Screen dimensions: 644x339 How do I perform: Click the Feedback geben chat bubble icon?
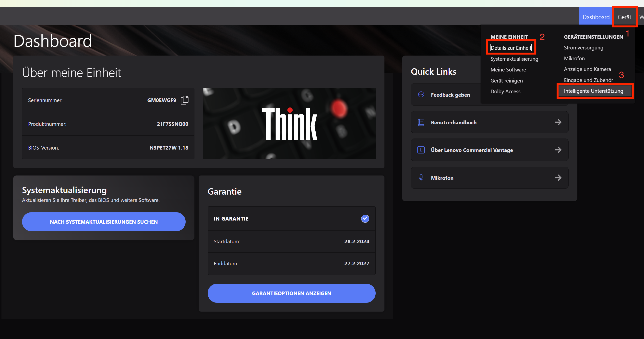pyautogui.click(x=421, y=94)
